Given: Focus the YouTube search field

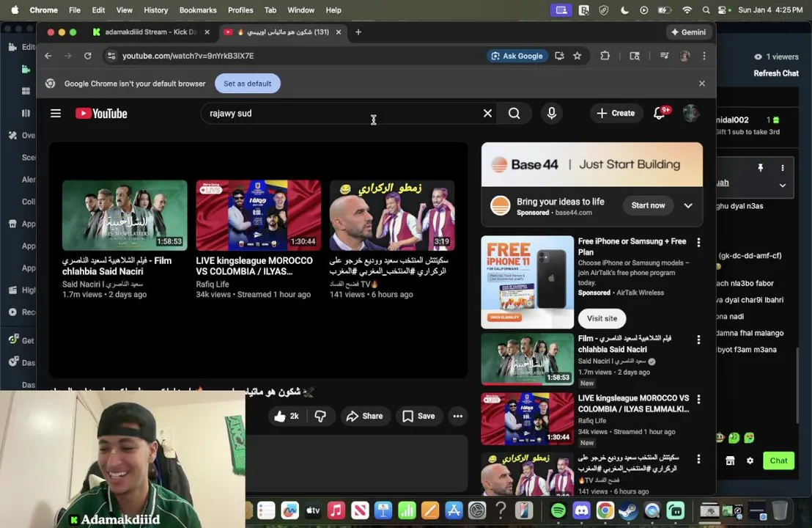Looking at the screenshot, I should tap(342, 114).
